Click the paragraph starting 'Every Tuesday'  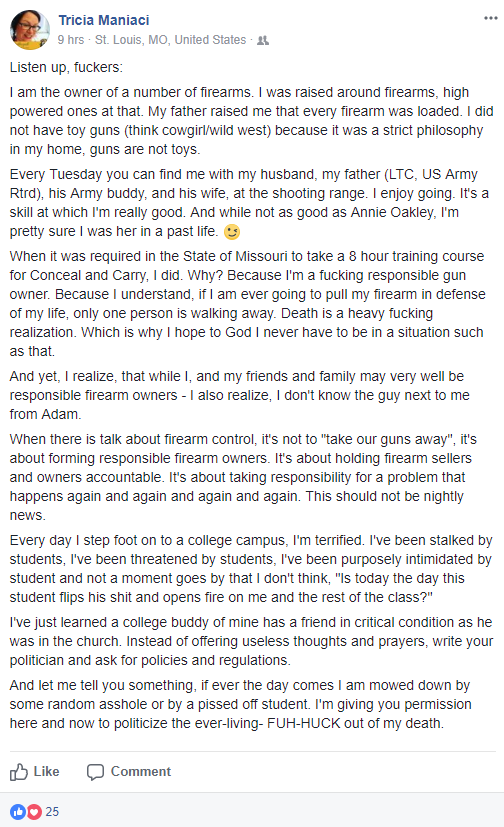pyautogui.click(x=249, y=203)
